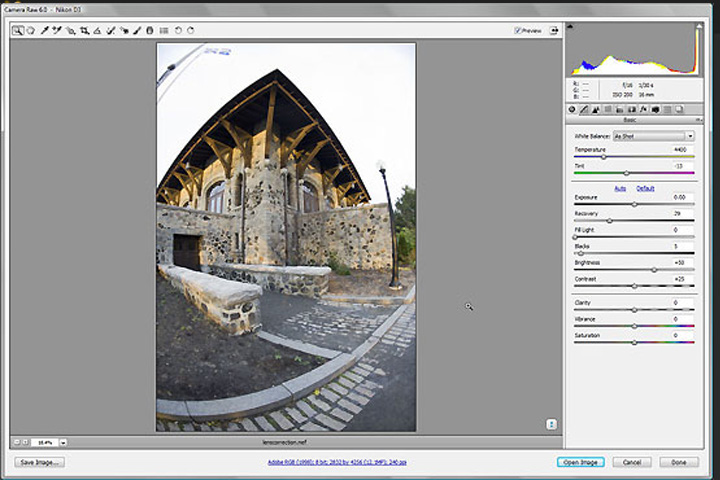Toggle the Preview checkbox
The height and width of the screenshot is (480, 720).
[x=518, y=31]
